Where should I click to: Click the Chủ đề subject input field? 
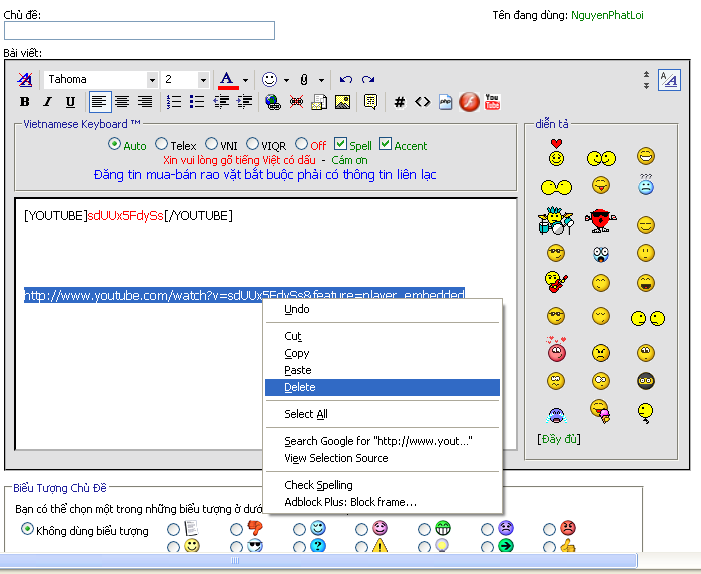(x=139, y=31)
